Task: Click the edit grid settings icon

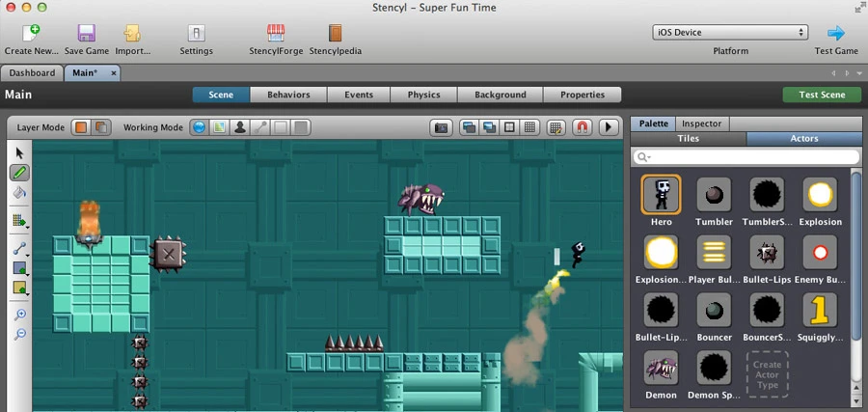Action: [556, 127]
